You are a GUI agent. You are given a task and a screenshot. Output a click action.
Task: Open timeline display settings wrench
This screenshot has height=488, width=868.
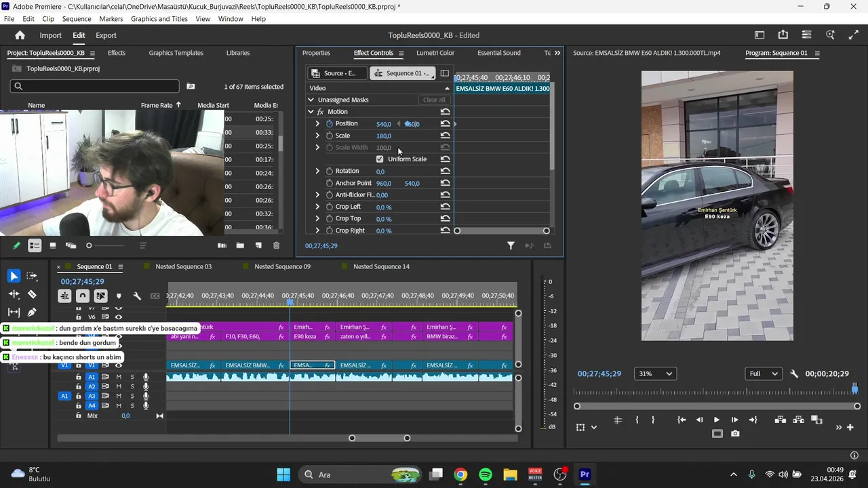[x=137, y=296]
